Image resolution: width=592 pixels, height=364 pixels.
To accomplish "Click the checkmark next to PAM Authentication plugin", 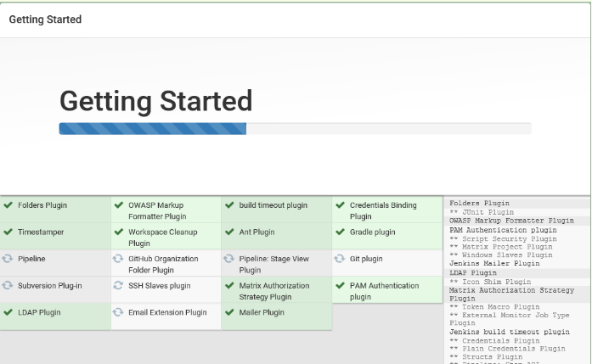I will tap(340, 286).
